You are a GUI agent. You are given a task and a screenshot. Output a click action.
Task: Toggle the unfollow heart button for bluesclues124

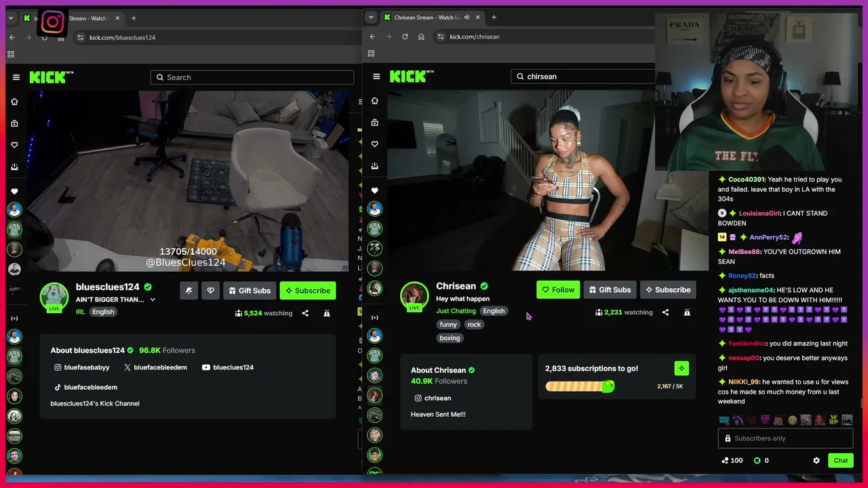(210, 291)
